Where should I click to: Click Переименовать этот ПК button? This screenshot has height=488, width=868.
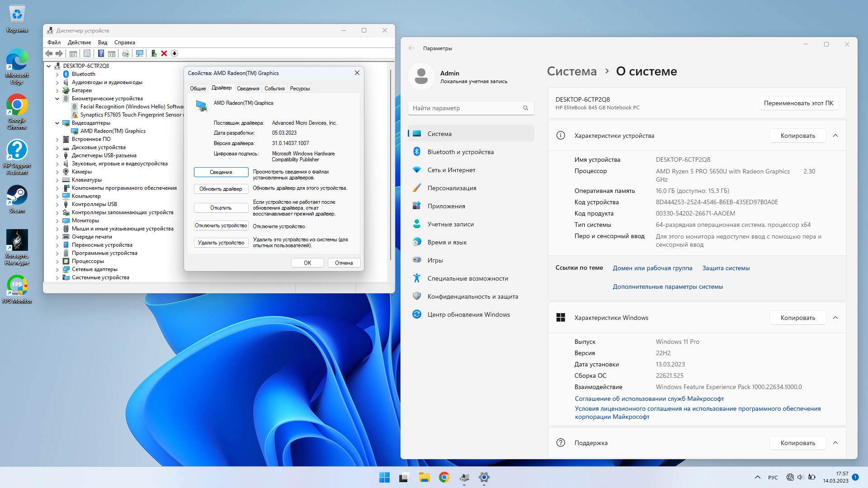[799, 103]
